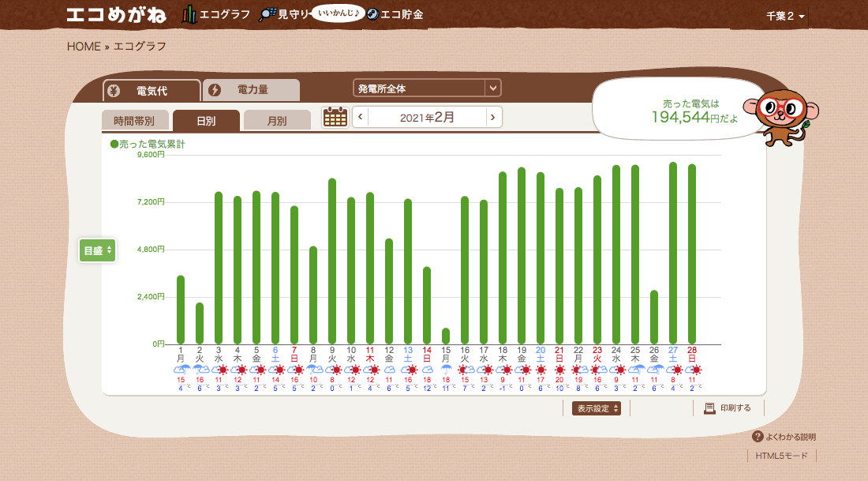Click the lightning icon on 電力量 tab

214,90
